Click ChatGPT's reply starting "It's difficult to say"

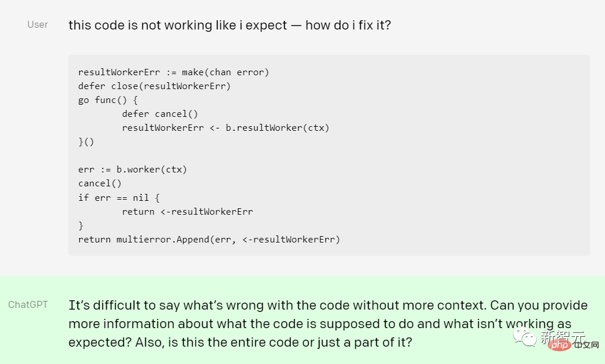coord(328,305)
